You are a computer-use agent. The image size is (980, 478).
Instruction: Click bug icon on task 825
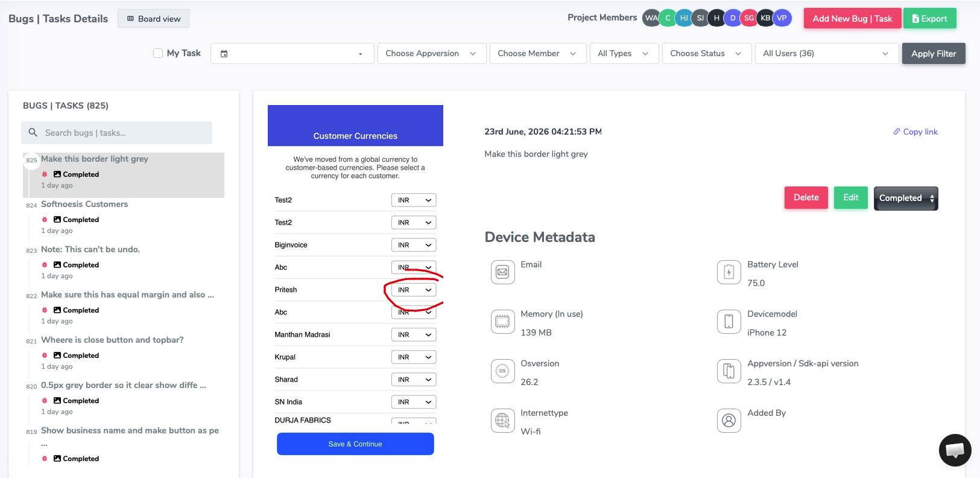tap(45, 174)
